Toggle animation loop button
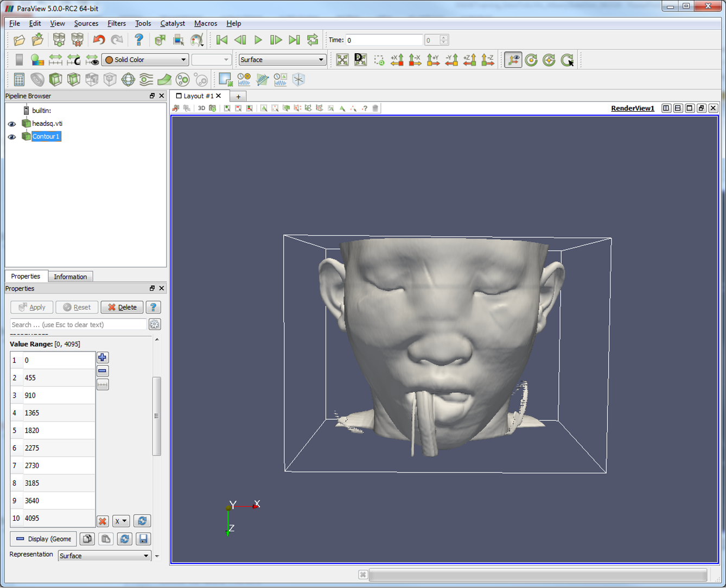This screenshot has height=588, width=726. pos(313,40)
